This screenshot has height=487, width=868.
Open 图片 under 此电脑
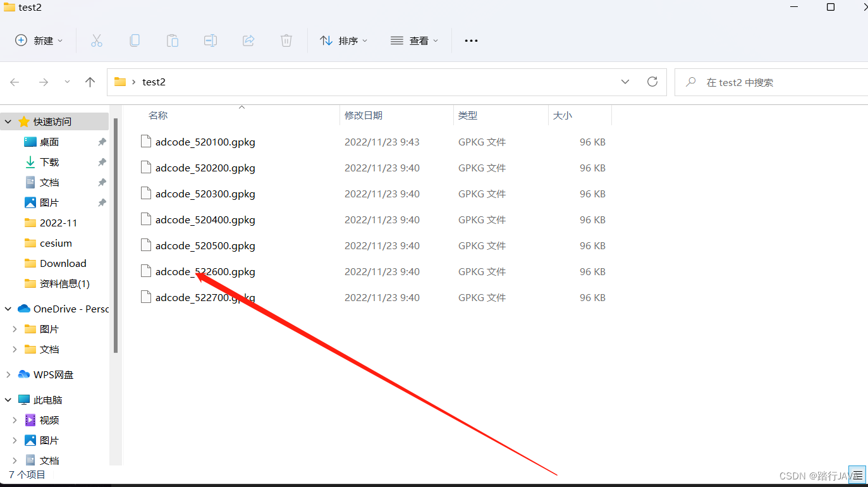[x=49, y=441]
